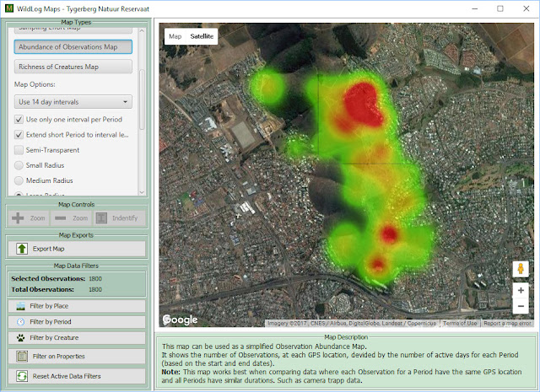
Task: Click the Total Observations value 1800
Action: tap(95, 289)
